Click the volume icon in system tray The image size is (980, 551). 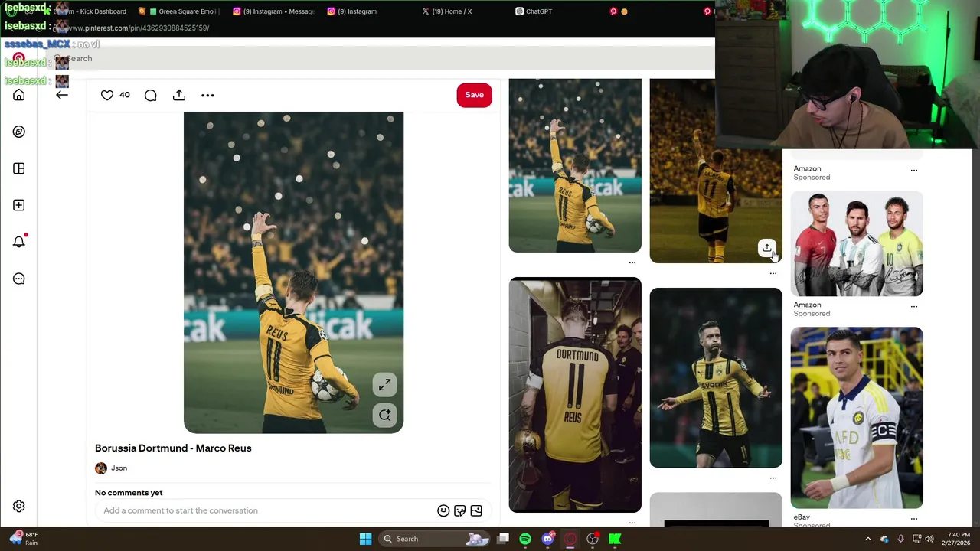[929, 539]
